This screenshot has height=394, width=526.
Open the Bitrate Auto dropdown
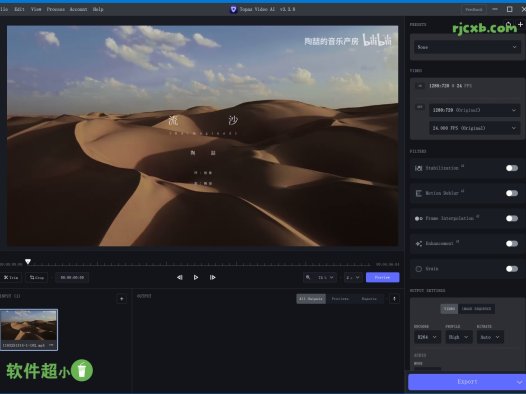(490, 337)
